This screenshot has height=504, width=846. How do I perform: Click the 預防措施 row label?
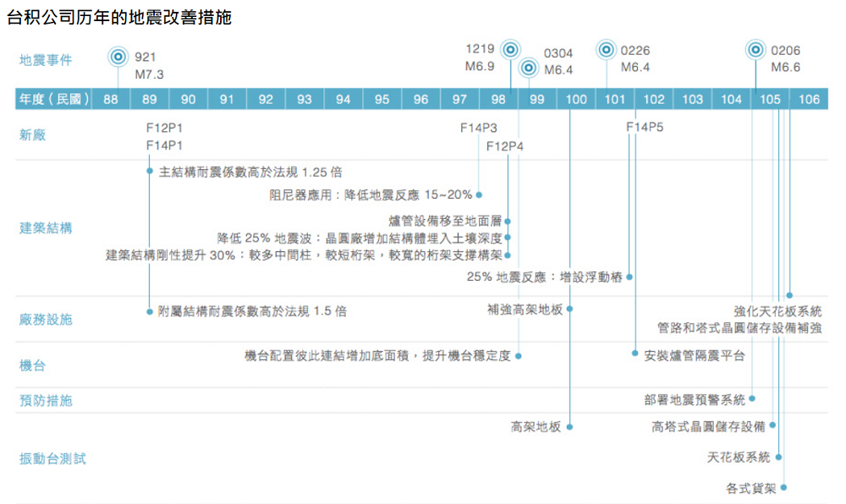click(x=46, y=401)
